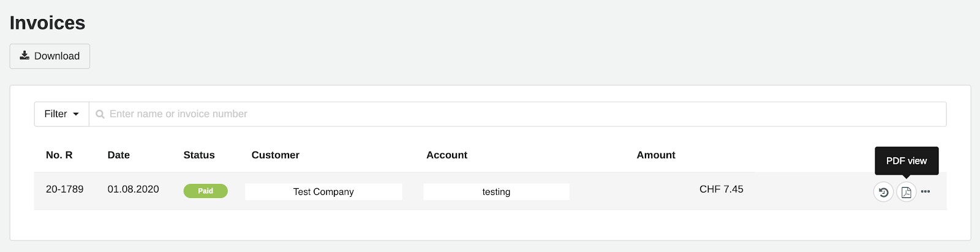Click the Status column header
Viewport: 980px width, 252px height.
199,155
